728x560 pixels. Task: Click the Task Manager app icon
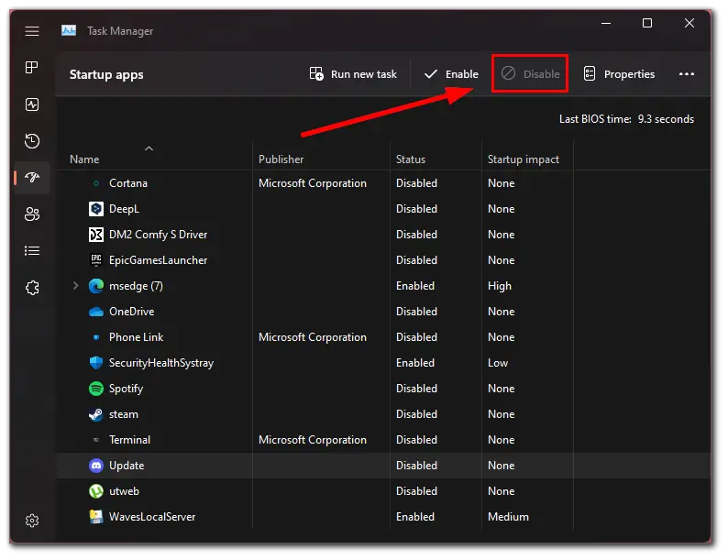(69, 30)
